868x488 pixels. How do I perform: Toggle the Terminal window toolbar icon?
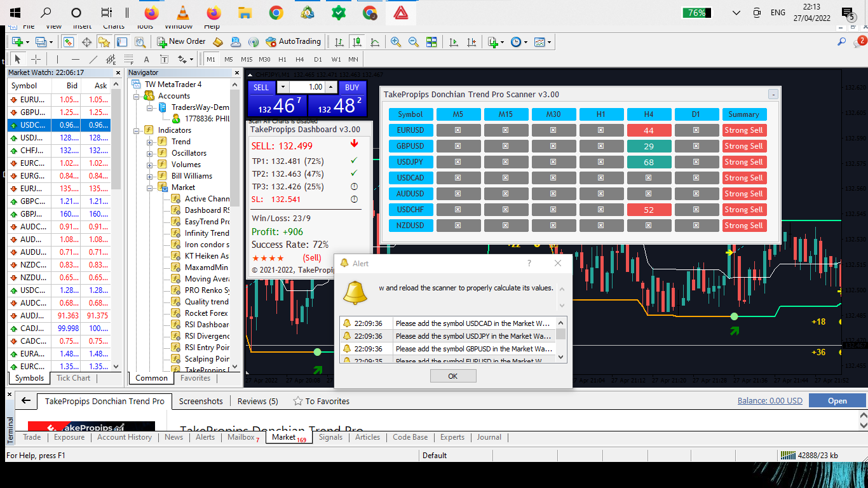coord(121,42)
